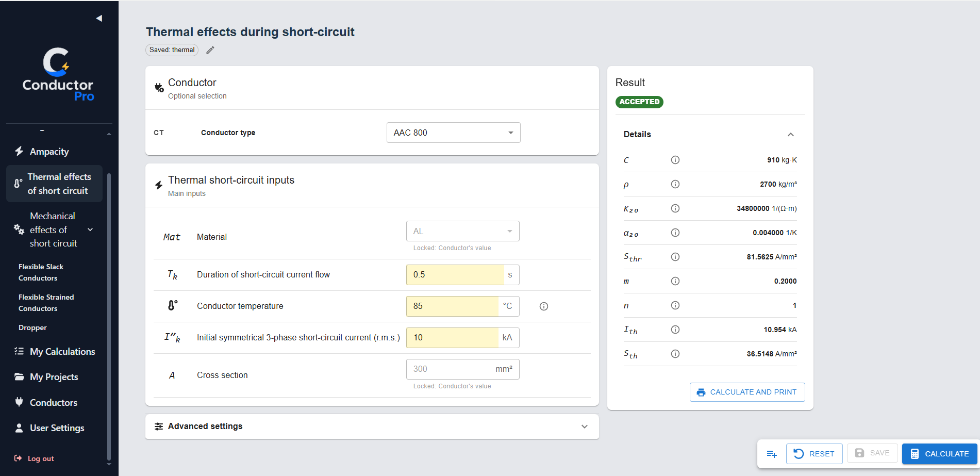Click the info icon beside Conductor temperature
980x476 pixels.
pyautogui.click(x=543, y=306)
